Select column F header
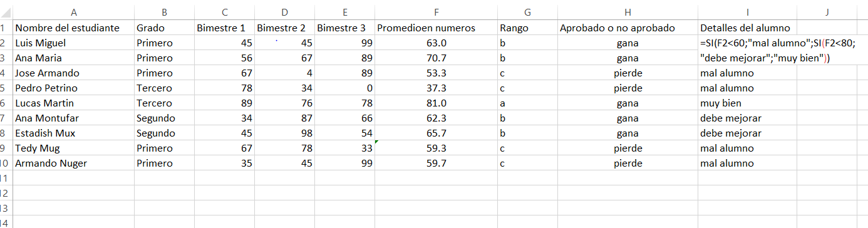Screen dimensions: 868x228 [x=436, y=12]
